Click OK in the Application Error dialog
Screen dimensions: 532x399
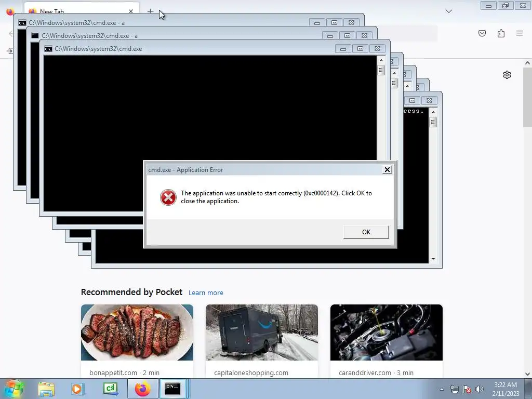point(366,232)
